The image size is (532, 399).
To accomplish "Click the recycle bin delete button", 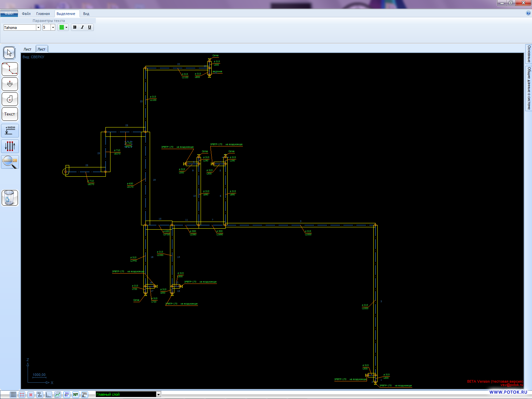I will coord(10,198).
